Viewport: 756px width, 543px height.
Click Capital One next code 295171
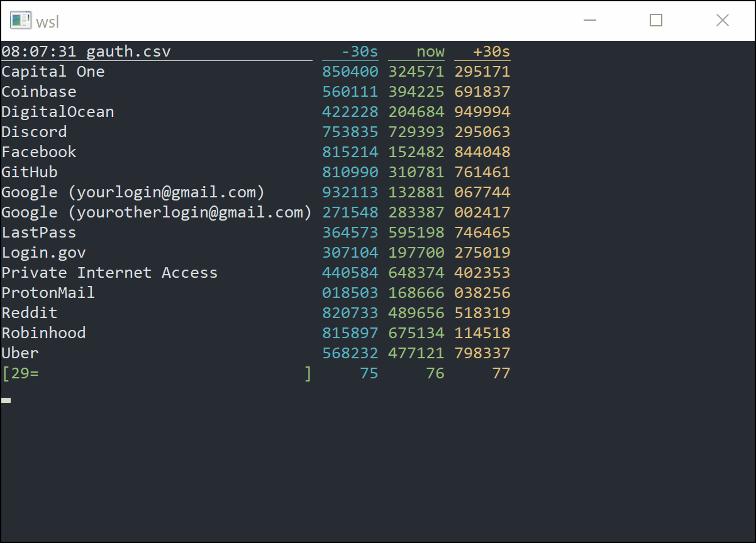pyautogui.click(x=482, y=72)
